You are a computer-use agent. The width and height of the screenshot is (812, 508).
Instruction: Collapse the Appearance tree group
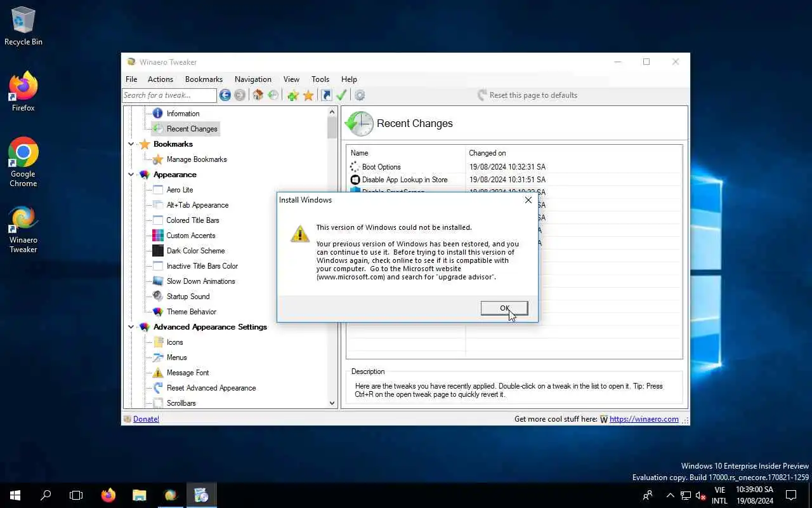pos(131,175)
